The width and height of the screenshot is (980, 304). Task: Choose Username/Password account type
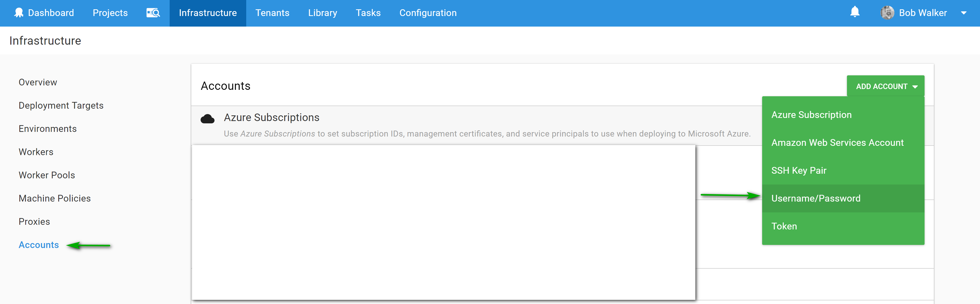816,198
